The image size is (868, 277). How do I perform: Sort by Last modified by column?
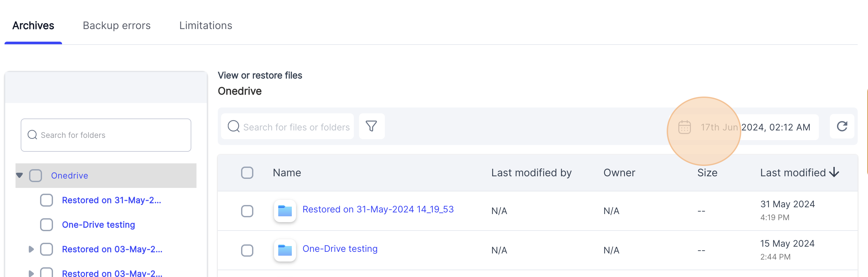[x=531, y=173]
